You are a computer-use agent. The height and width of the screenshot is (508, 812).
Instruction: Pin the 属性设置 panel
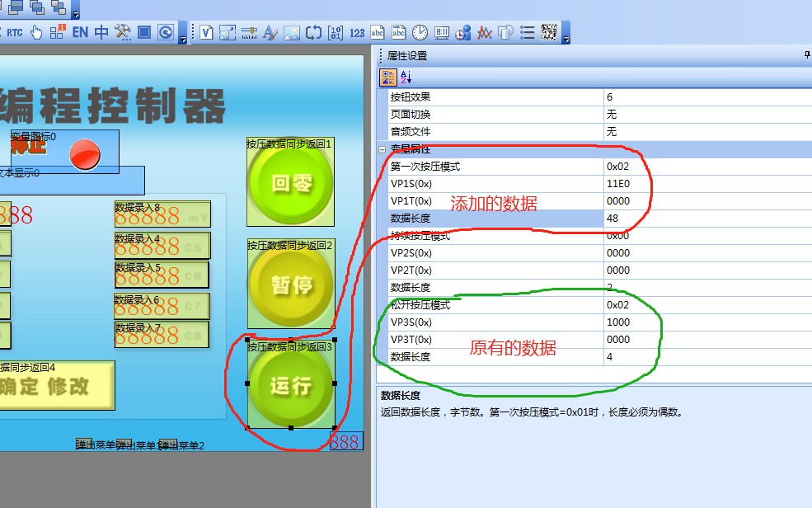(x=807, y=55)
